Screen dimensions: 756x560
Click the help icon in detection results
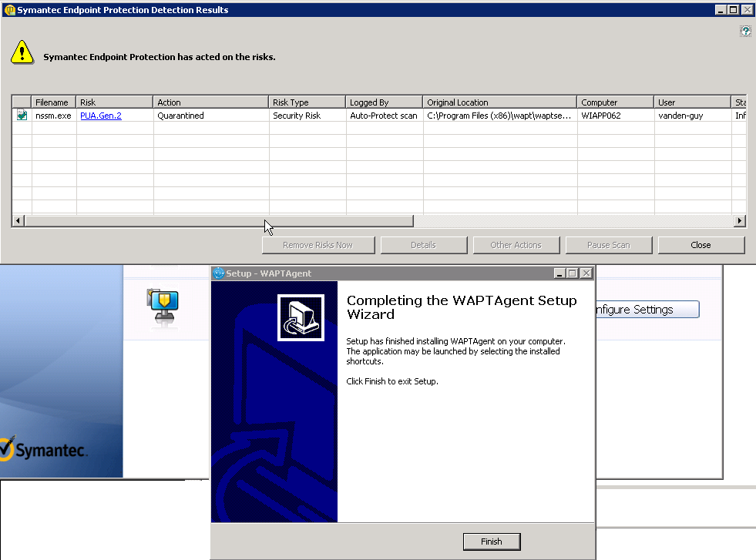[745, 32]
